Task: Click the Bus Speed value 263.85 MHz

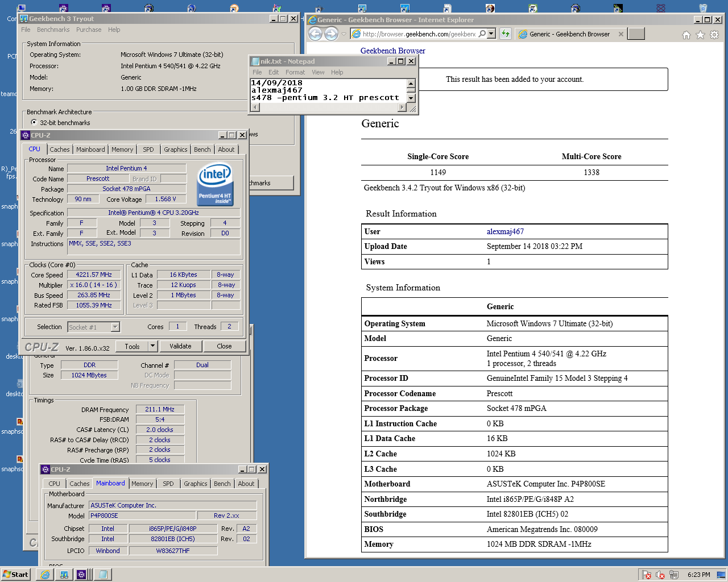Action: [x=94, y=295]
